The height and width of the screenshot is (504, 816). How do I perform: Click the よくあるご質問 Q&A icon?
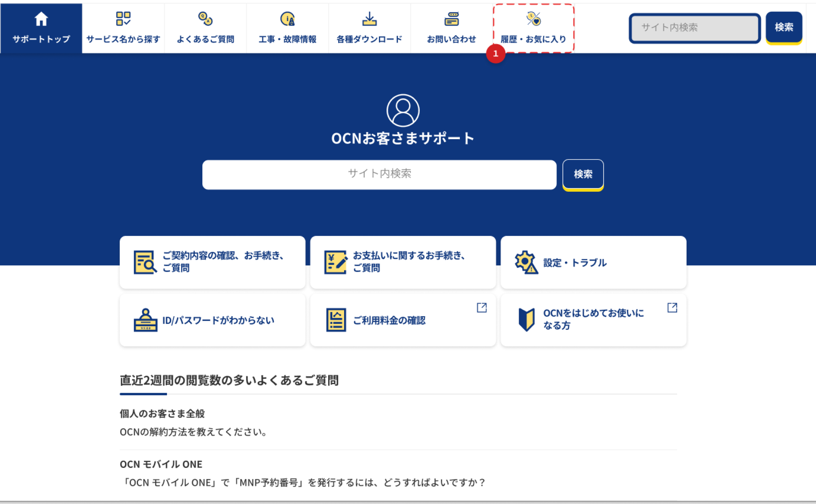coord(205,19)
